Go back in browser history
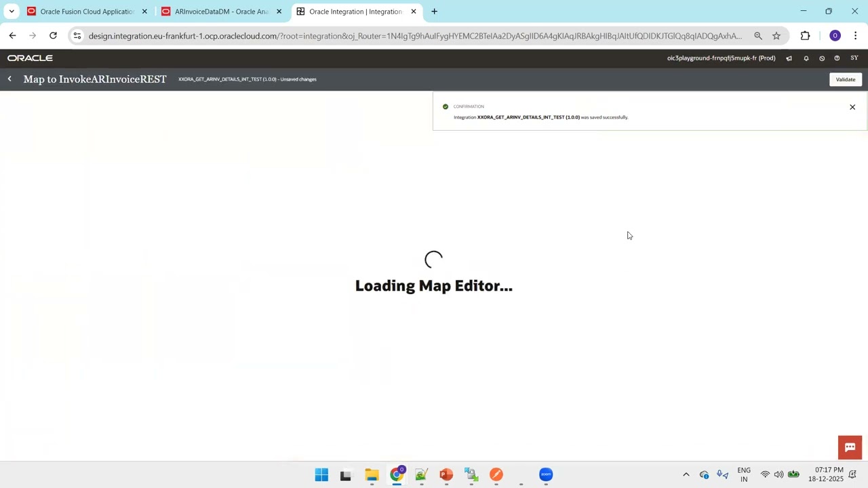This screenshot has width=868, height=488. pyautogui.click(x=12, y=36)
